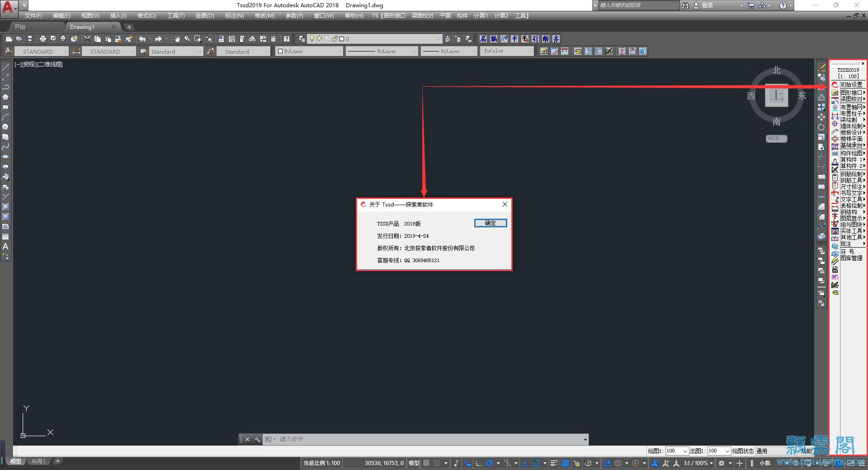This screenshot has height=470, width=868.
Task: Toggle snap mode in status bar
Action: pyautogui.click(x=437, y=463)
